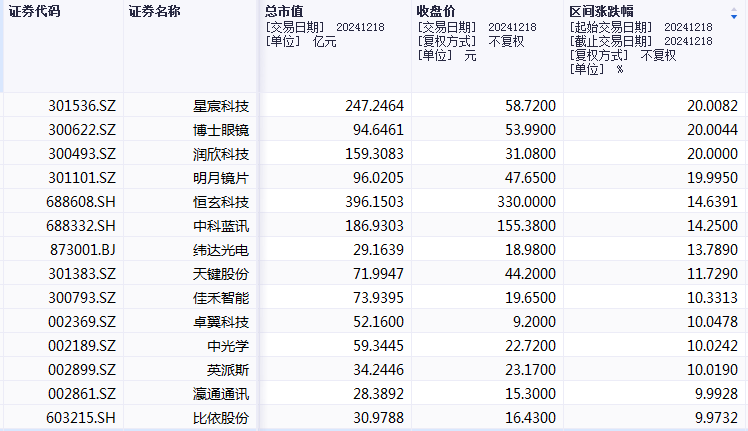Viewport: 748px width, 431px height.
Task: Select stock name 卓翼科技
Action: tap(221, 322)
